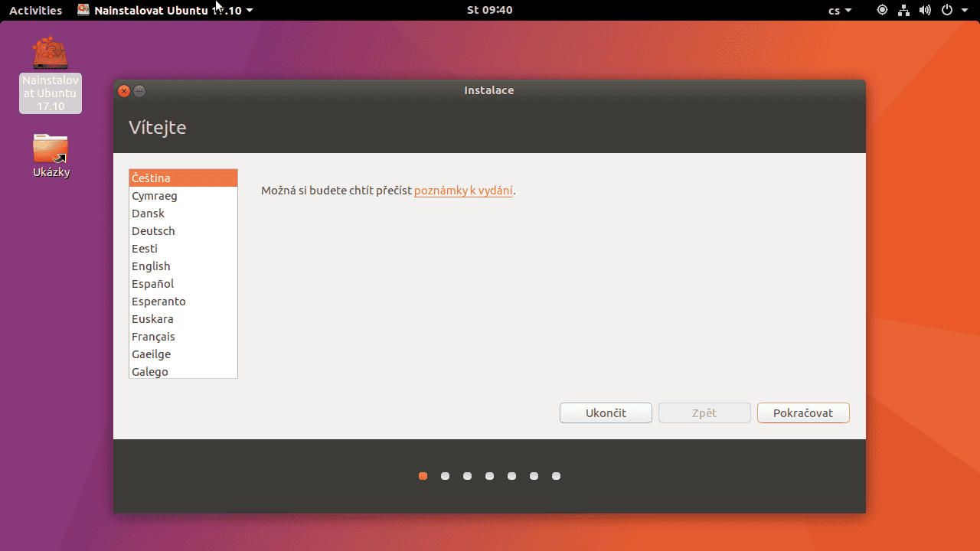Select Français in the language list

[153, 337]
